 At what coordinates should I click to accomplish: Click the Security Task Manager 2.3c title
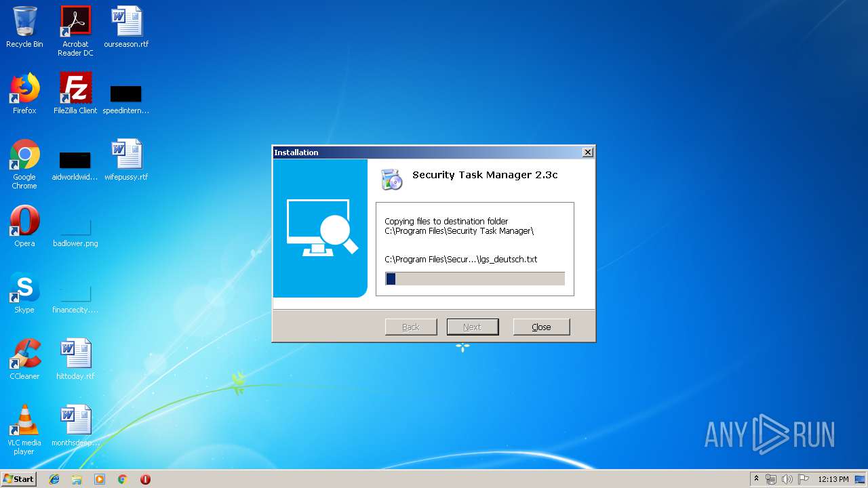tap(485, 175)
